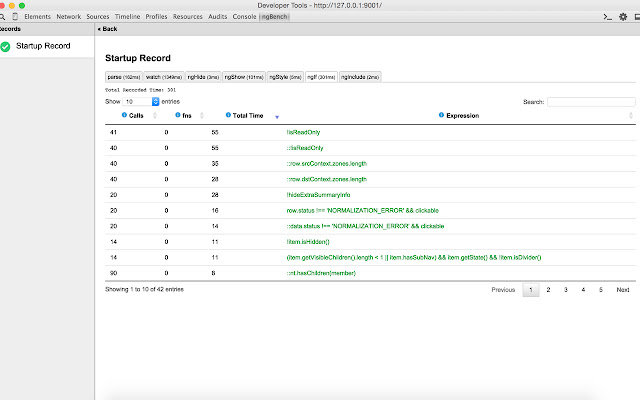Switch to the Network panel
Viewport: 640px width, 400px height.
69,17
